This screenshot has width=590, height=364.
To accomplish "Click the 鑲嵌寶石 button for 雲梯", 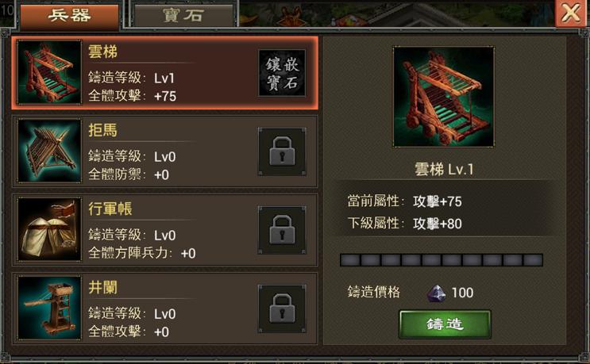I will tap(282, 73).
